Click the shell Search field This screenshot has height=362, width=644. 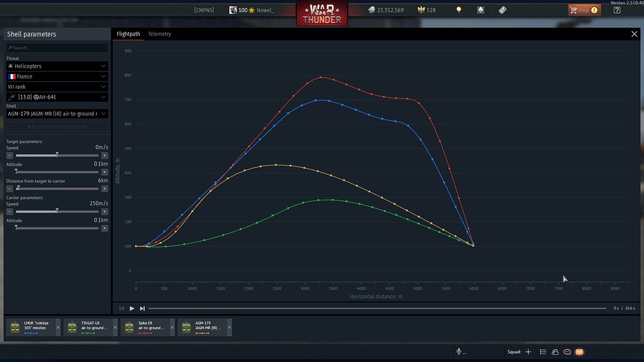point(57,48)
